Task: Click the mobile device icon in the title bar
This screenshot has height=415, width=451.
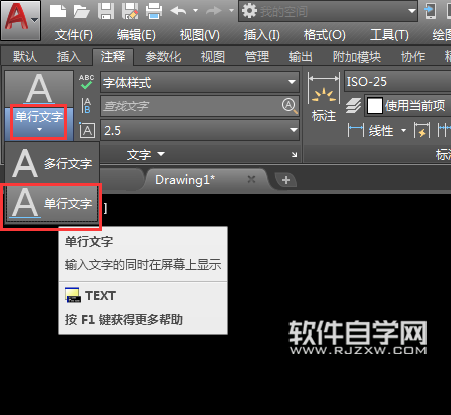Action: 430,11
